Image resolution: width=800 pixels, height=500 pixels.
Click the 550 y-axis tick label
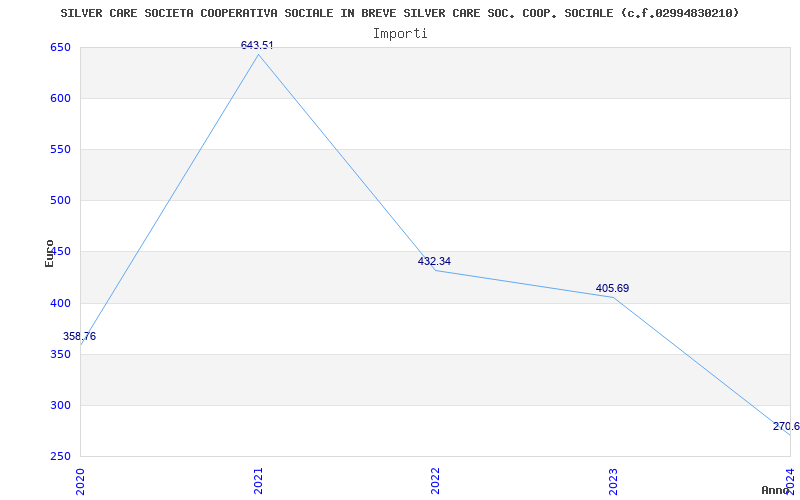pos(60,150)
